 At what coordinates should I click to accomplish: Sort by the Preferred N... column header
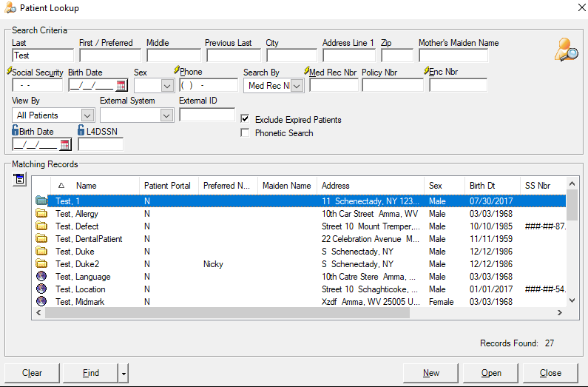(226, 186)
